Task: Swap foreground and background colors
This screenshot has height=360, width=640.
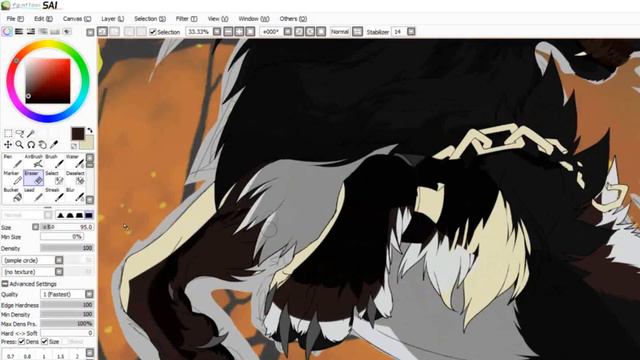Action: [90, 130]
